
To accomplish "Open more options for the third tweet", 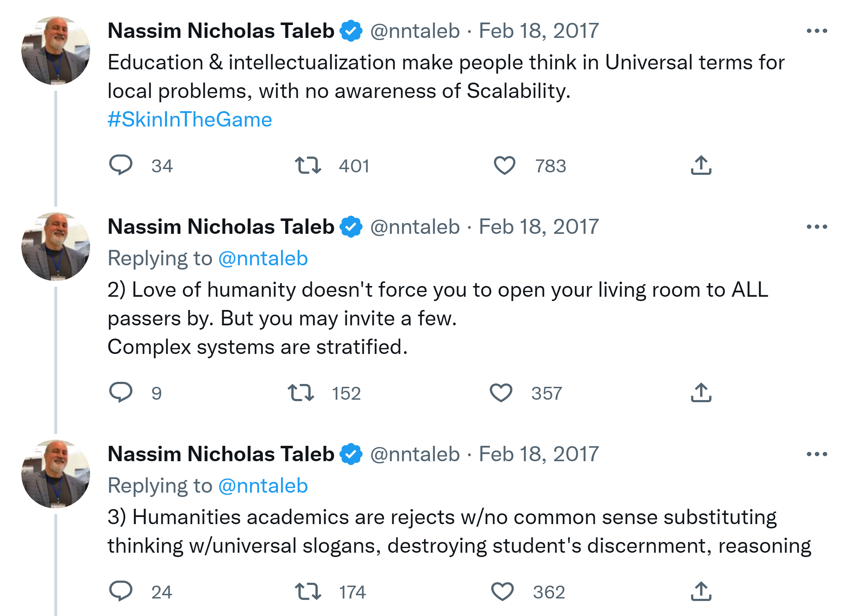I will tap(817, 454).
